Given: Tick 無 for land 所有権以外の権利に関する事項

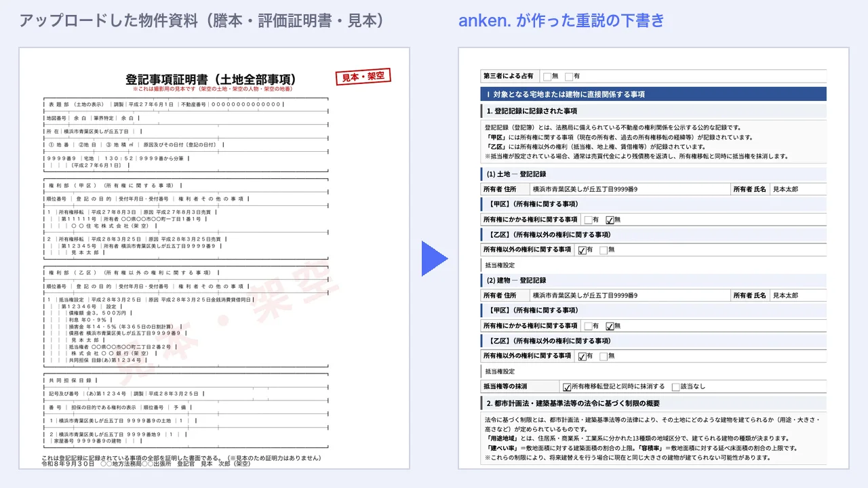Looking at the screenshot, I should click(604, 249).
